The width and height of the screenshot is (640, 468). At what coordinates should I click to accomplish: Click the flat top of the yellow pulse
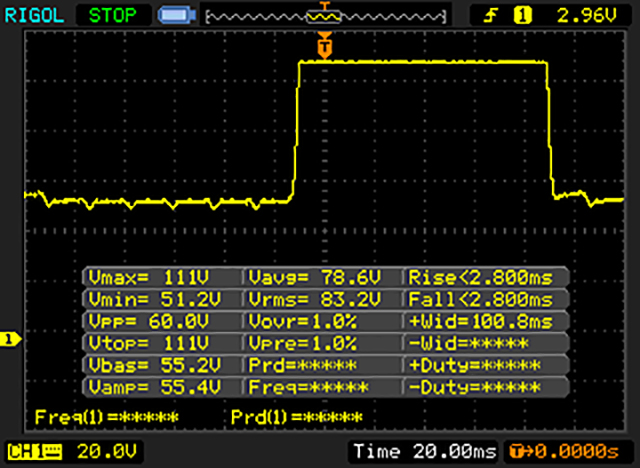[x=423, y=62]
